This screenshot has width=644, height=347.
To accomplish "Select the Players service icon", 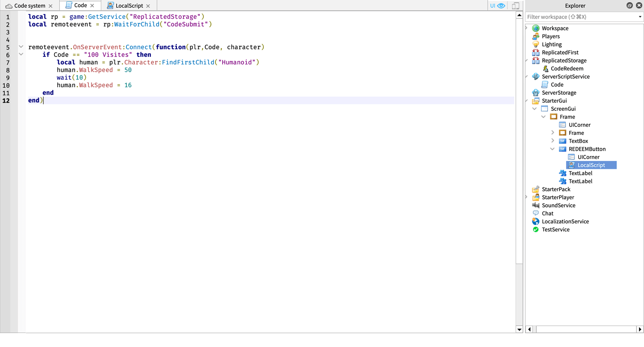I will [535, 36].
